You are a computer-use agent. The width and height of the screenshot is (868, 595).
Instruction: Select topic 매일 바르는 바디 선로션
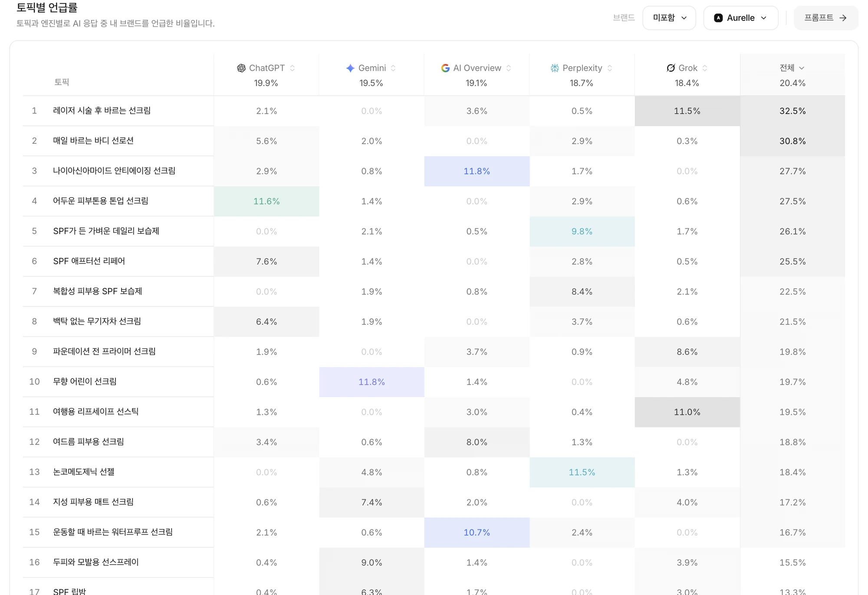tap(93, 141)
